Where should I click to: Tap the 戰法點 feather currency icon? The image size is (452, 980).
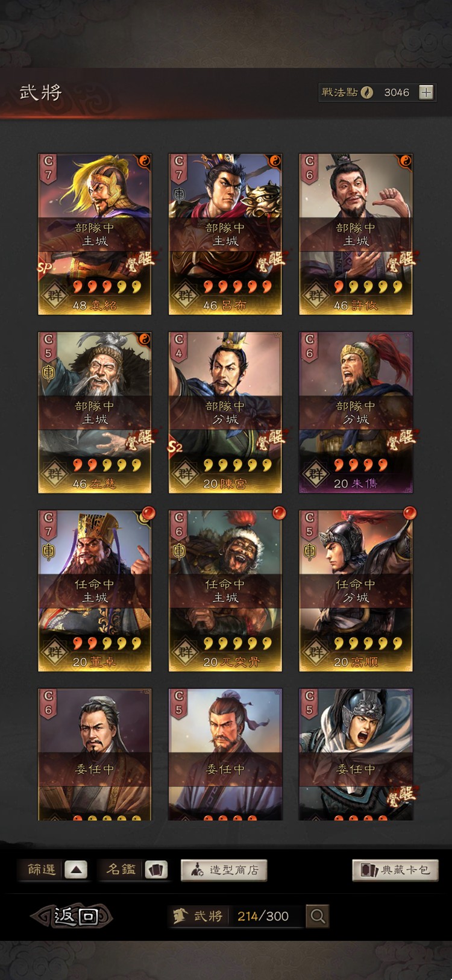pos(367,92)
